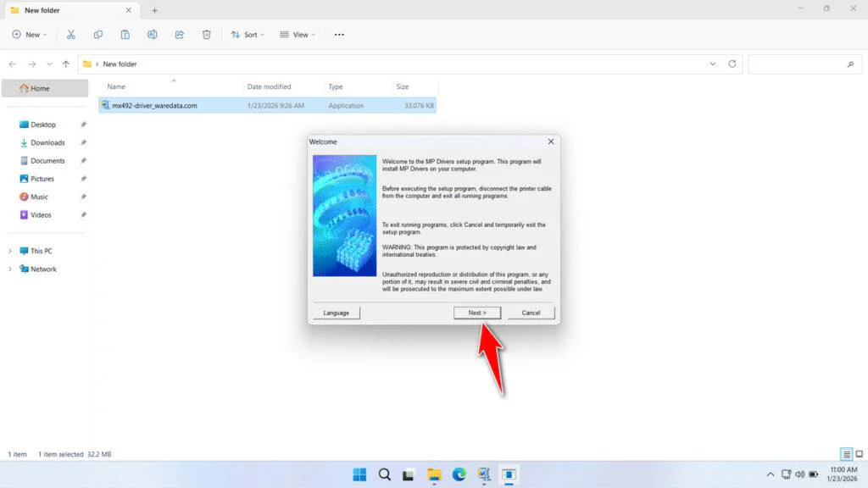Image resolution: width=868 pixels, height=488 pixels.
Task: Expand This PC in the sidebar
Action: tap(10, 251)
